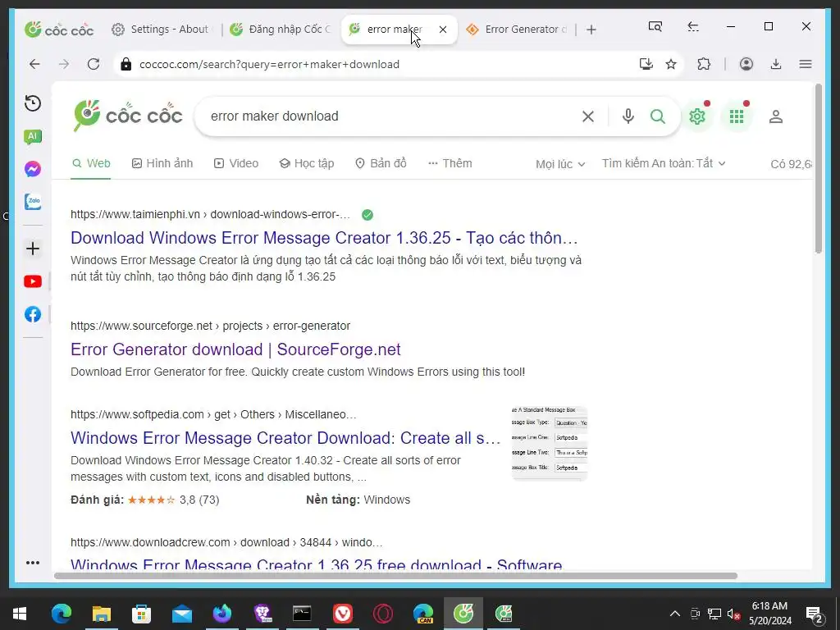Screen dimensions: 840x630
Task: Open Zalo from the sidebar
Action: (33, 202)
